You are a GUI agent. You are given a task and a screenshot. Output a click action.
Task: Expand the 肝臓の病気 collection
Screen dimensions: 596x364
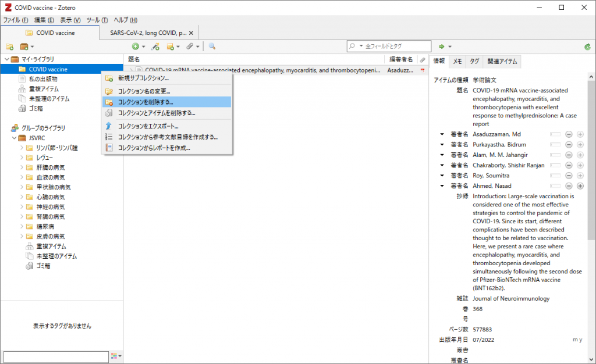[22, 167]
